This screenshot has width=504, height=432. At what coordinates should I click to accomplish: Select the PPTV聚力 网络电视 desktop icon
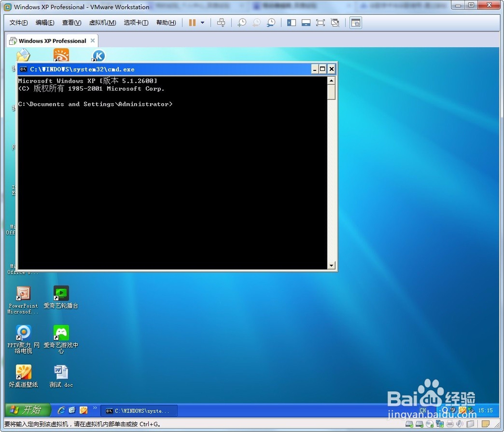click(x=24, y=339)
